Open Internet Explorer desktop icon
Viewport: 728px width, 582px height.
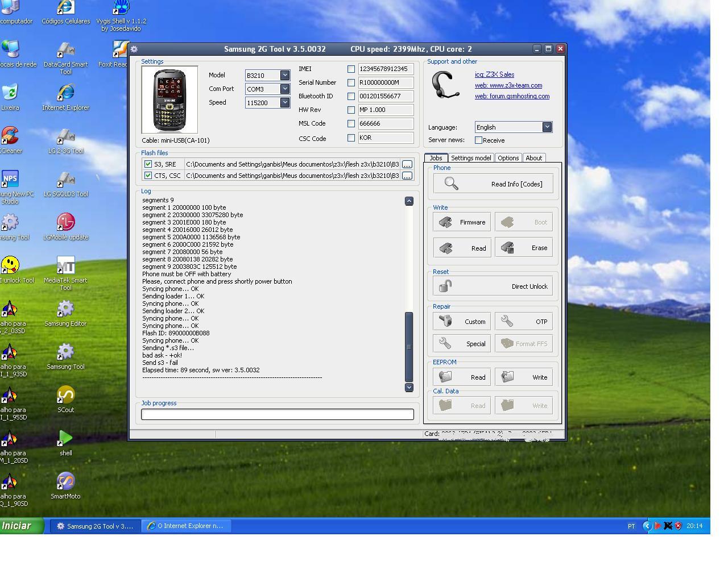(x=65, y=97)
